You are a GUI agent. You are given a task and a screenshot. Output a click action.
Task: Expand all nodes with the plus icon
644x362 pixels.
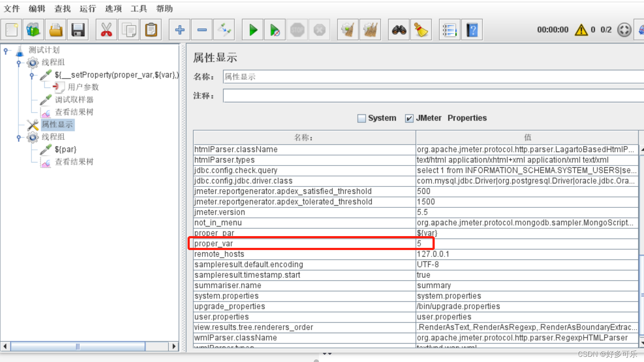(x=180, y=30)
